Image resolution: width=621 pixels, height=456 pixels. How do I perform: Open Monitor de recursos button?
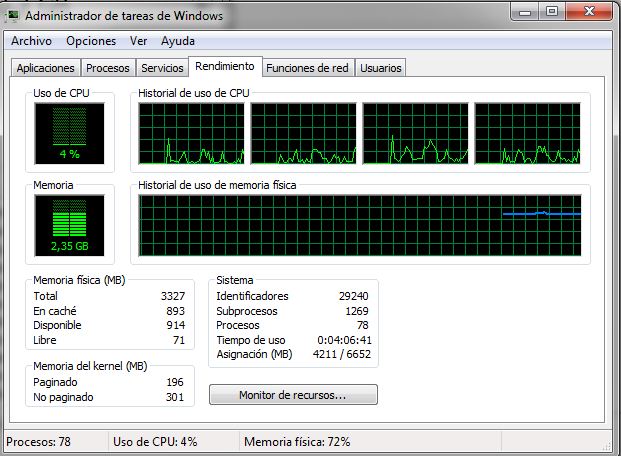click(293, 395)
